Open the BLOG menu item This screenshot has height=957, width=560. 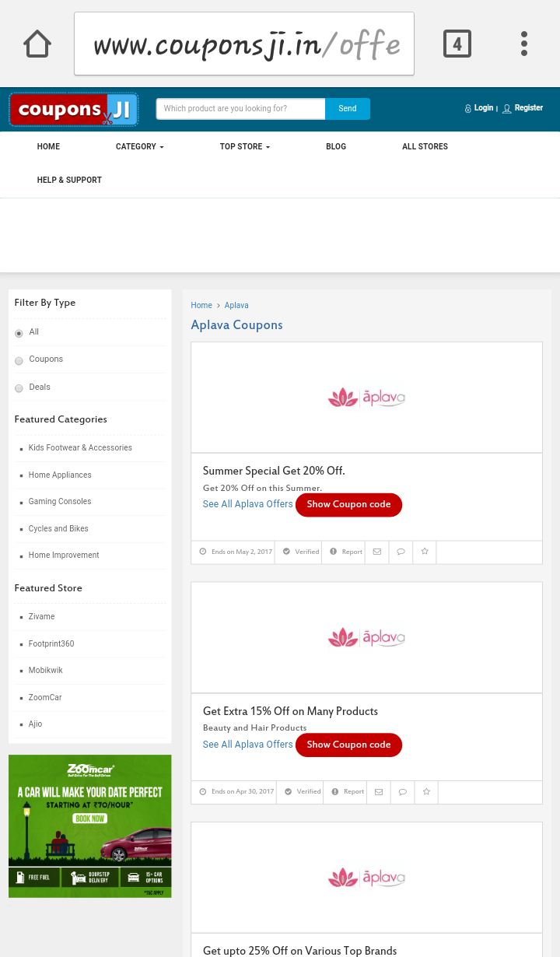pos(336,146)
